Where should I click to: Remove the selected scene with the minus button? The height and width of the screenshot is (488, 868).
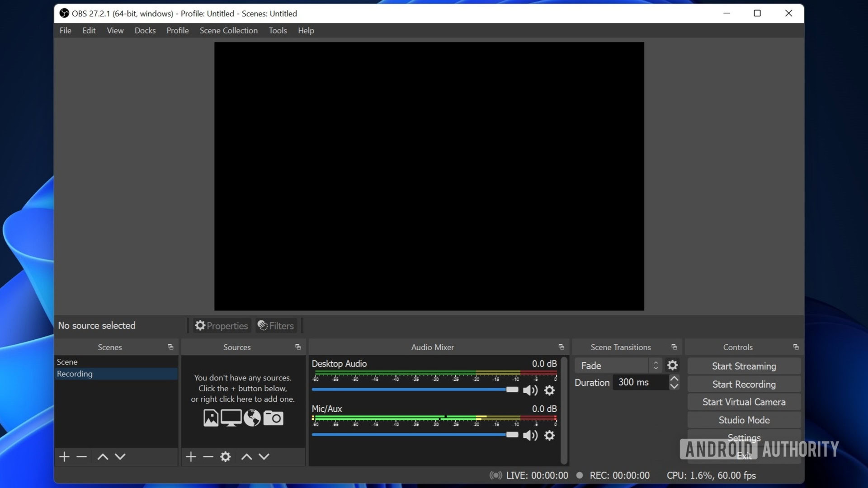click(81, 457)
